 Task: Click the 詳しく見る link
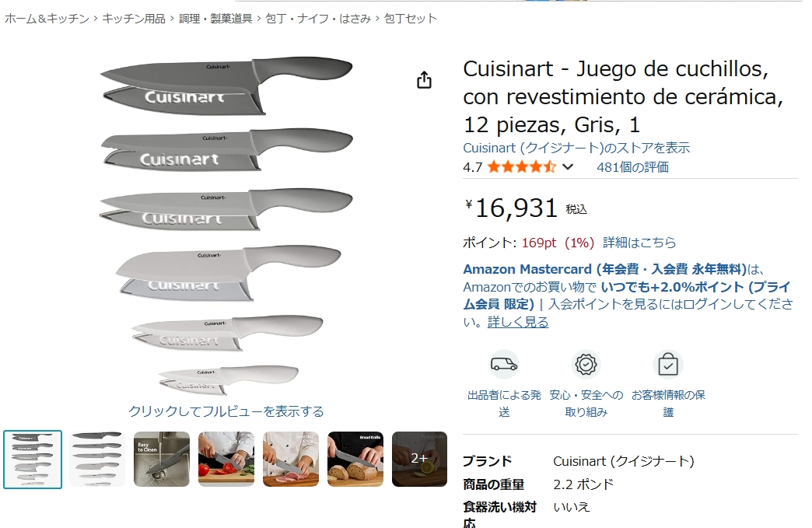coord(518,322)
